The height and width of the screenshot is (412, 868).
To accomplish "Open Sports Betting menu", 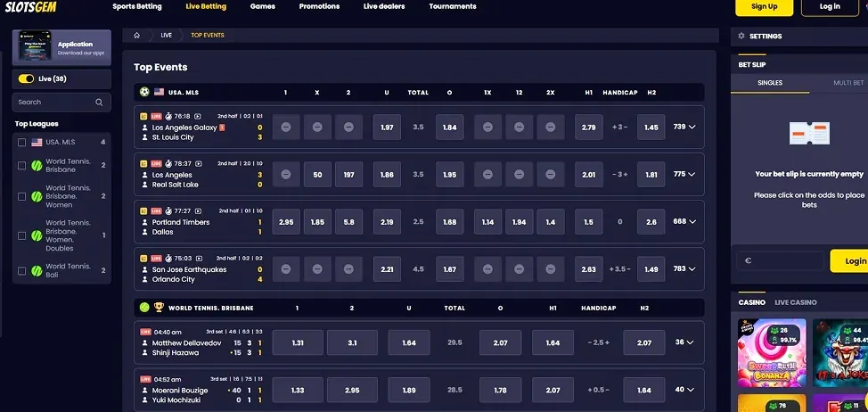I will [137, 6].
